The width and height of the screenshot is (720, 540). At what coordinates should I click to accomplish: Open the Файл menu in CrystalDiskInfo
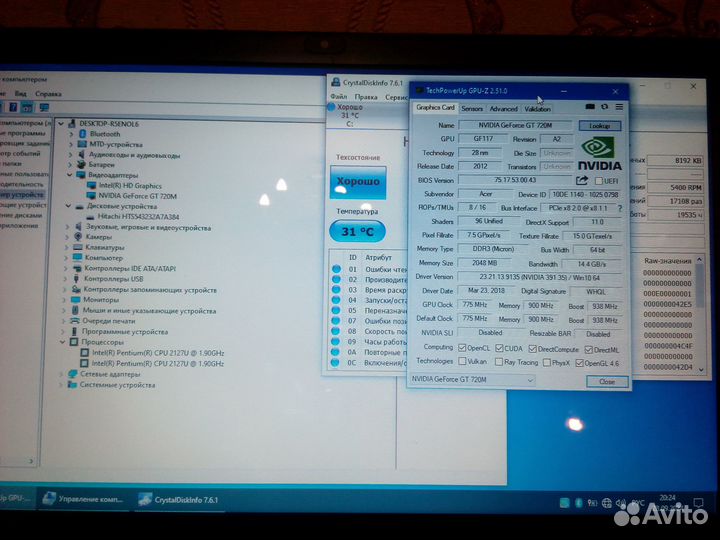[x=338, y=96]
